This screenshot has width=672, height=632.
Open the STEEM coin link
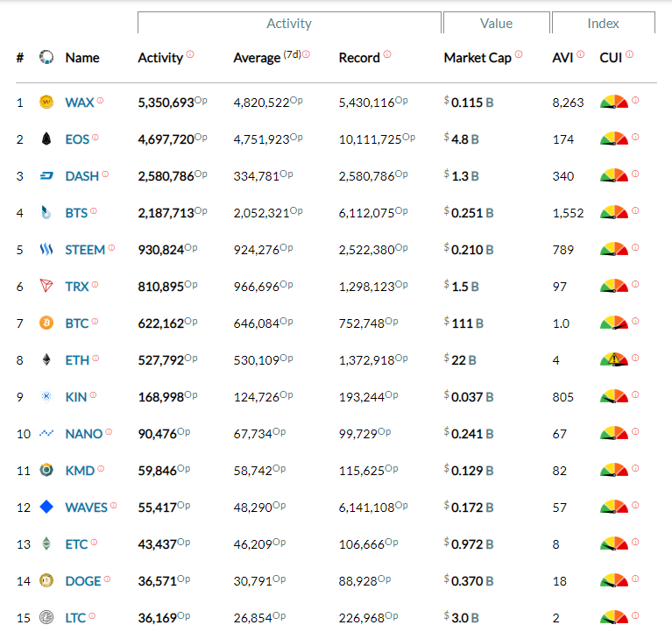coord(85,250)
